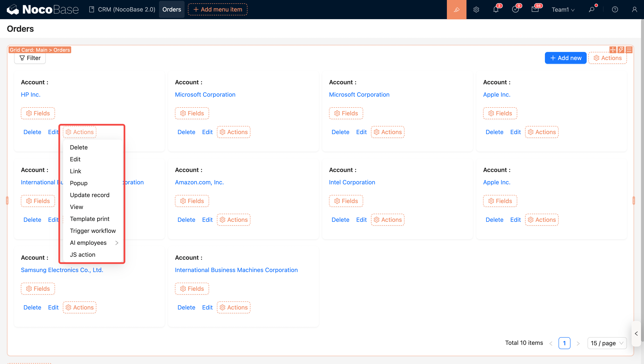The height and width of the screenshot is (364, 644).
Task: Click the key/search icon with red dot
Action: point(591,10)
